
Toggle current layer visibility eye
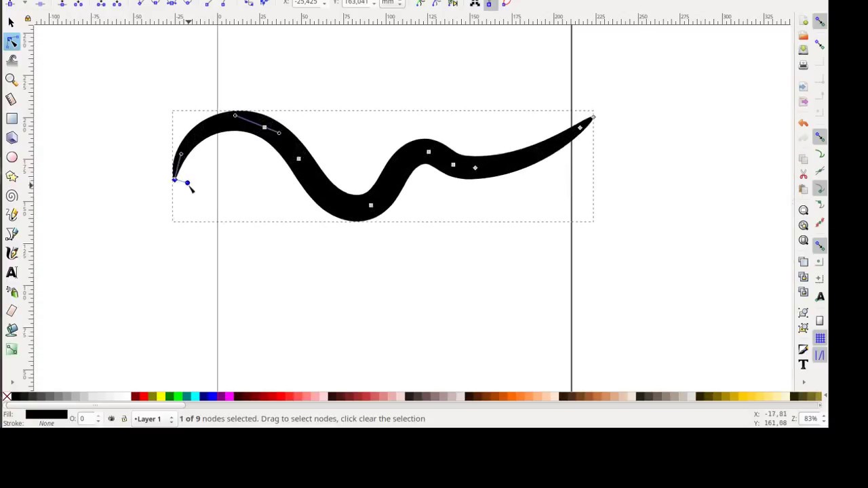tap(111, 419)
